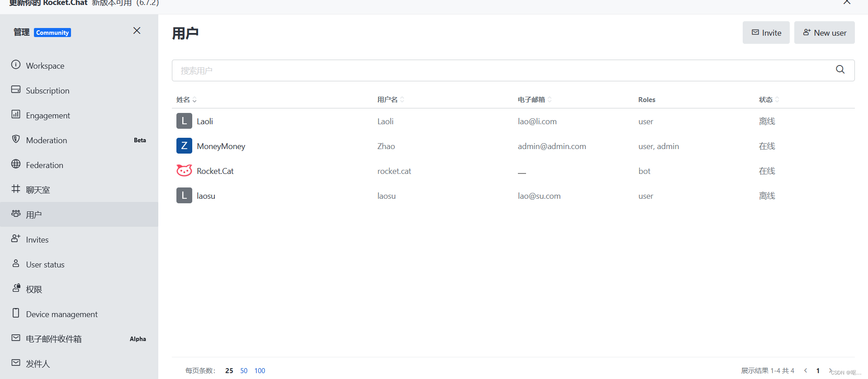The width and height of the screenshot is (868, 379).
Task: Click laosu's gray L avatar
Action: 184,196
